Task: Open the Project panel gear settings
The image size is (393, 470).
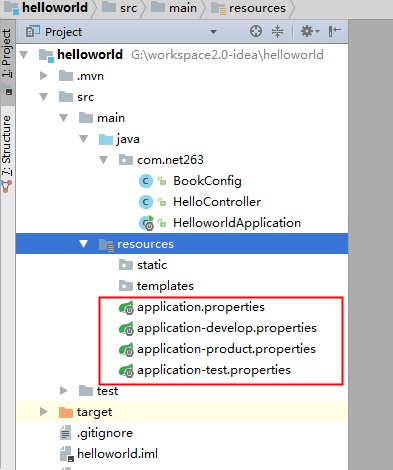Action: click(310, 31)
